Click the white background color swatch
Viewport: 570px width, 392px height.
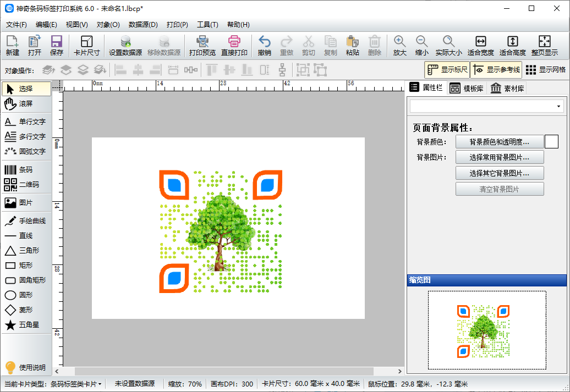551,142
